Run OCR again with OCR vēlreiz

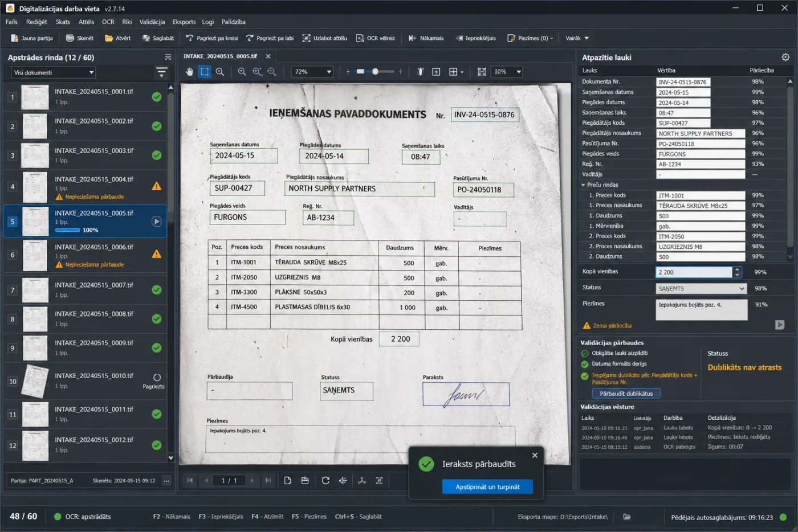[376, 38]
